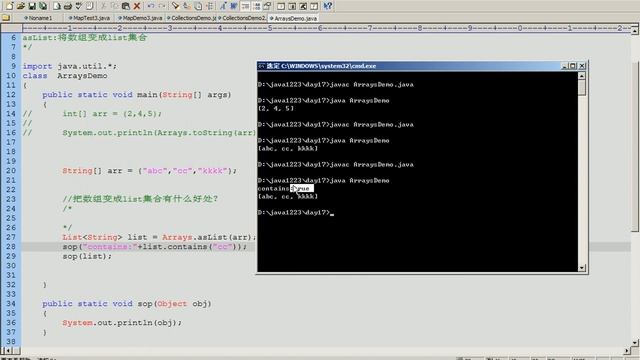The height and width of the screenshot is (360, 640).
Task: Close the cmd.exe window
Action: tap(582, 66)
